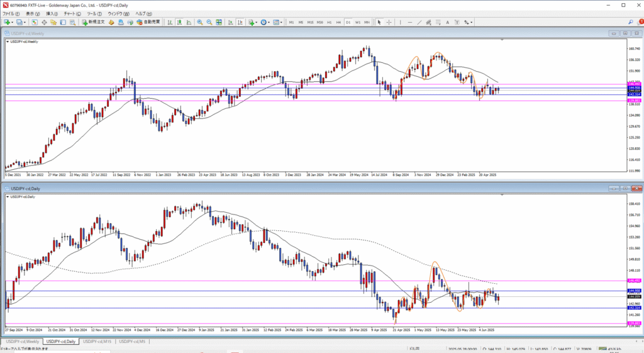The height and width of the screenshot is (353, 644).
Task: Select the H1 timeframe
Action: pyautogui.click(x=329, y=22)
